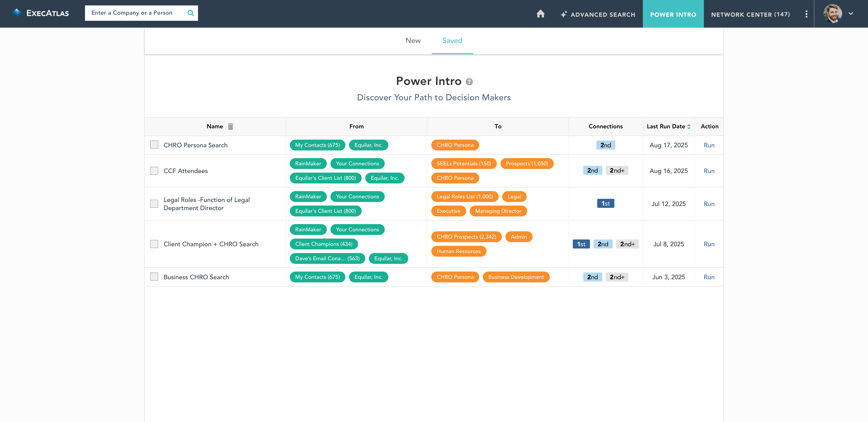
Task: Click the home icon in navbar
Action: pyautogui.click(x=540, y=14)
